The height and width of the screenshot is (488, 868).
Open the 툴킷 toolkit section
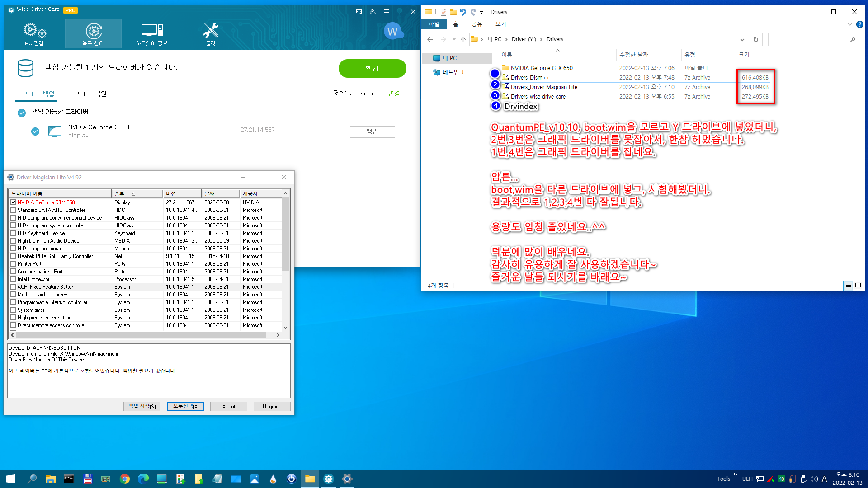(x=211, y=34)
